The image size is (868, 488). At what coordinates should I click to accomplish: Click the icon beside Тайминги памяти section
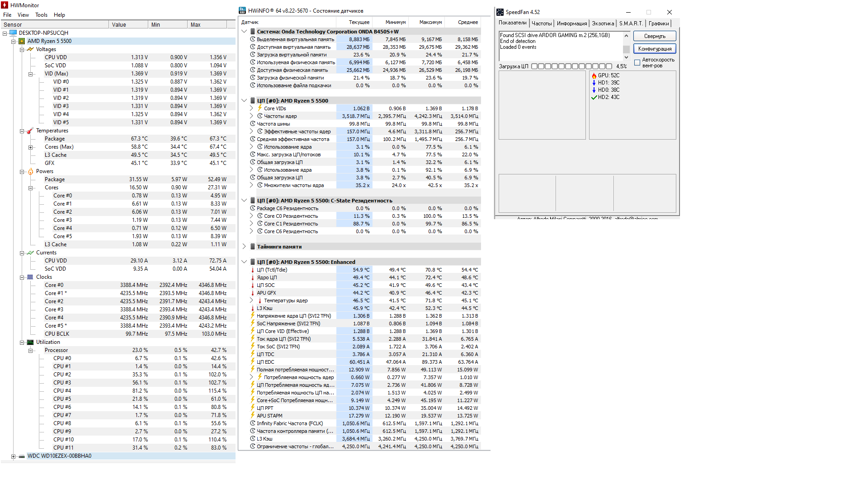point(253,247)
